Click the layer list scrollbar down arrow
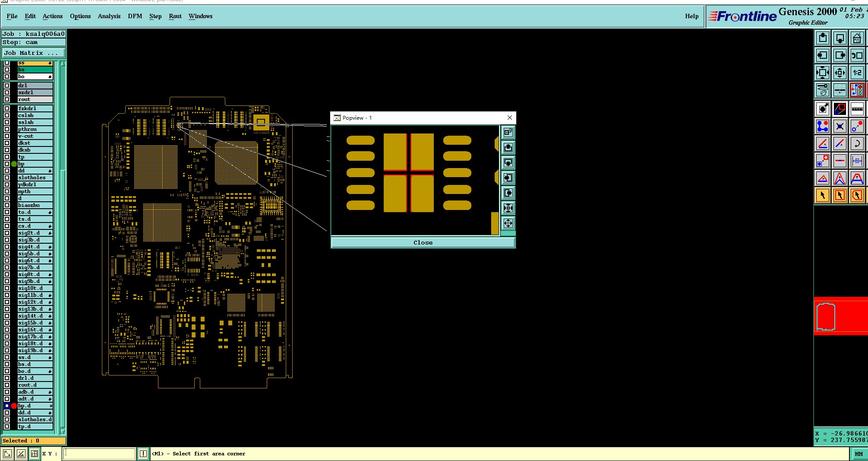This screenshot has width=868, height=461. pos(63,432)
